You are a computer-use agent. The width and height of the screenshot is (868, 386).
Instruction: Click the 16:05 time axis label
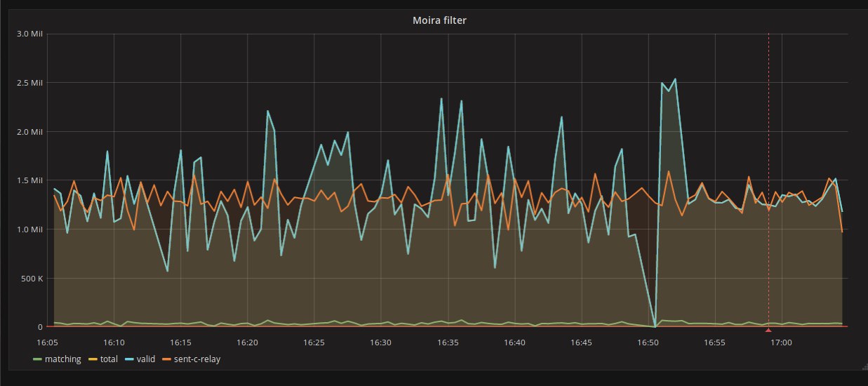[47, 342]
